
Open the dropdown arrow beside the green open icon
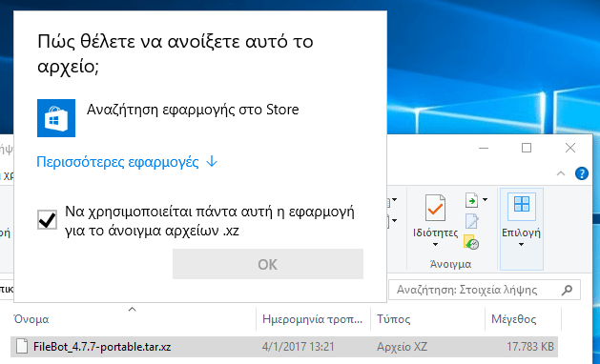pos(485,199)
